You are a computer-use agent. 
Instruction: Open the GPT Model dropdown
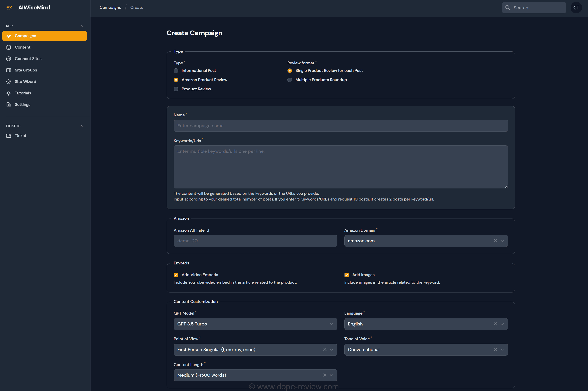pyautogui.click(x=255, y=324)
